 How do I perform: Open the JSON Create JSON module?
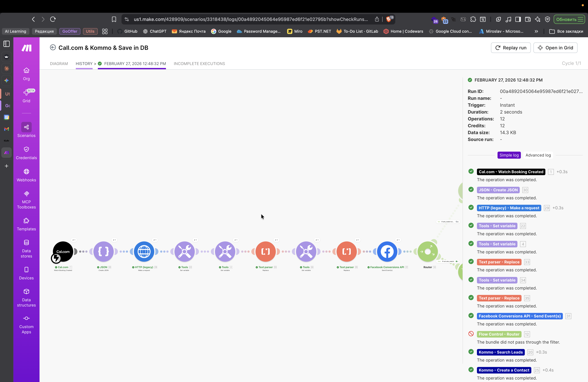tap(104, 252)
